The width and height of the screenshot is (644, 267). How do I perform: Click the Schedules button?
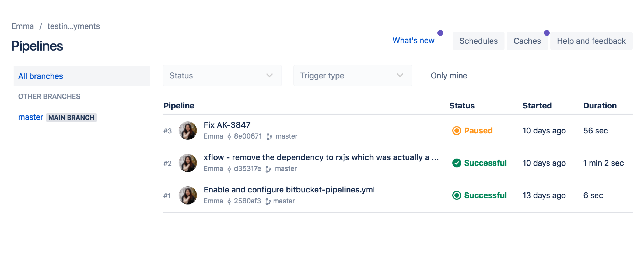click(x=478, y=41)
